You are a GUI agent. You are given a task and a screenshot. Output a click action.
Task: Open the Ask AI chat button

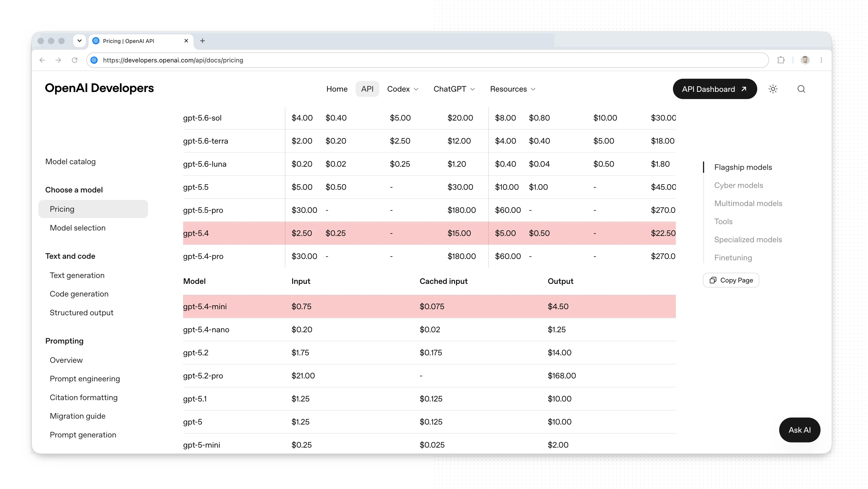[x=800, y=430]
